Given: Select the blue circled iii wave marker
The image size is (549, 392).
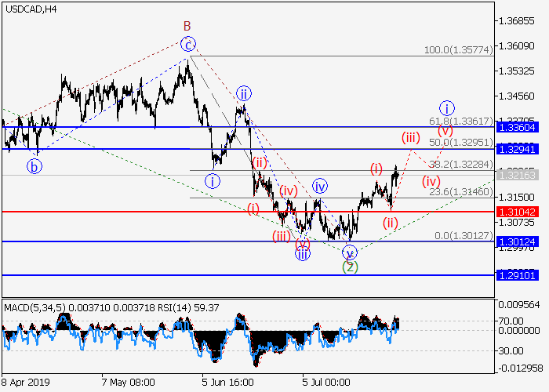Looking at the screenshot, I should coord(302,252).
